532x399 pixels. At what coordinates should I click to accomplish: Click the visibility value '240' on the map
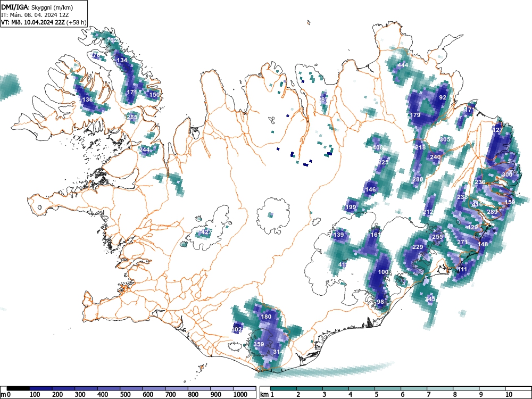click(x=435, y=157)
